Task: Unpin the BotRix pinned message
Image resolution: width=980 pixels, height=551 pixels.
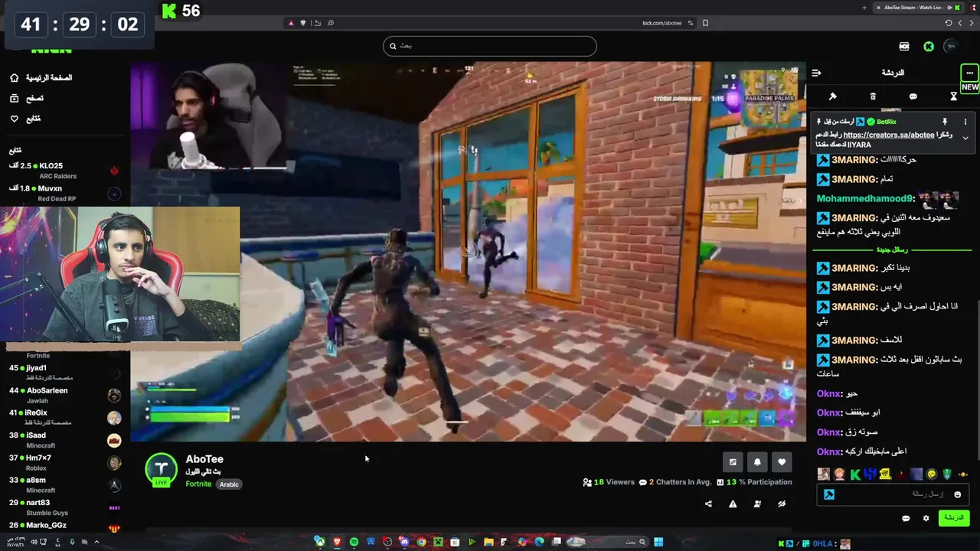Action: click(x=945, y=122)
